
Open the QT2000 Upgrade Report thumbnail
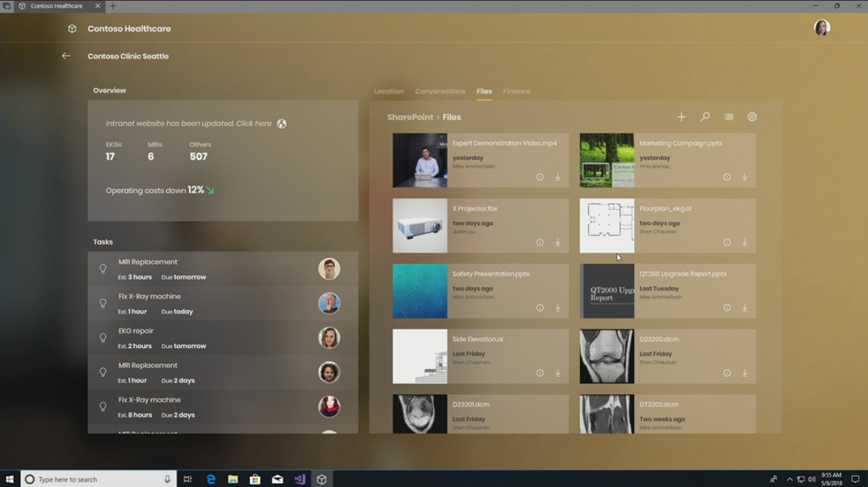tap(607, 291)
